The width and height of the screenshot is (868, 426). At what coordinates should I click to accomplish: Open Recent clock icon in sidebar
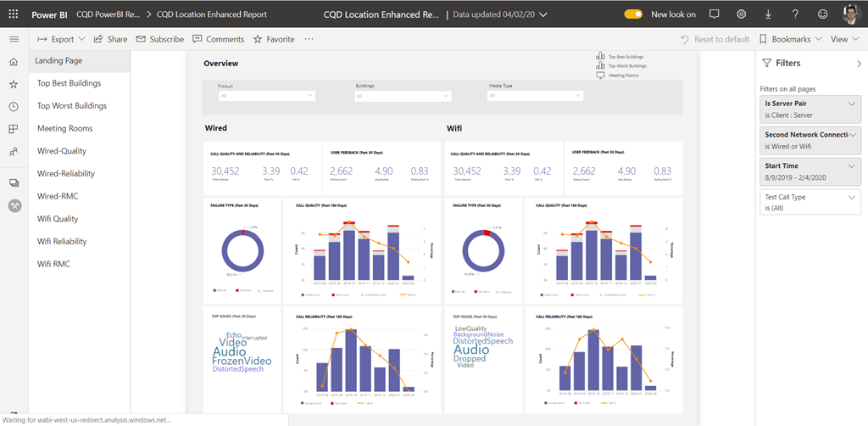point(14,107)
